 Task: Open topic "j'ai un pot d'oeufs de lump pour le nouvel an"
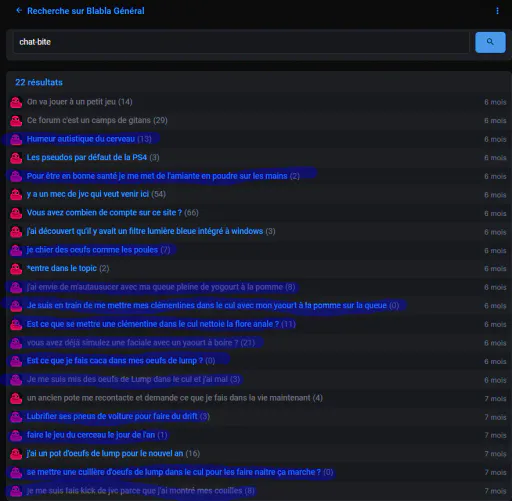[105, 453]
